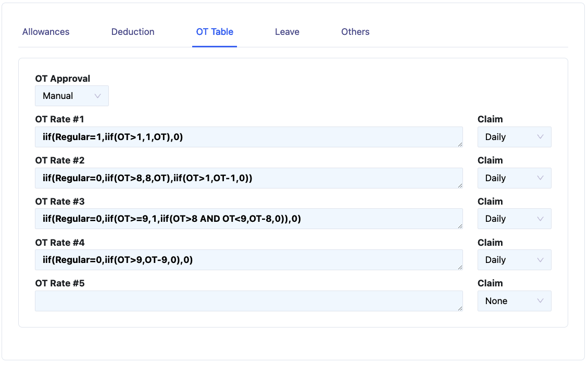Click the chevron arrow in OT Approval select

point(97,96)
